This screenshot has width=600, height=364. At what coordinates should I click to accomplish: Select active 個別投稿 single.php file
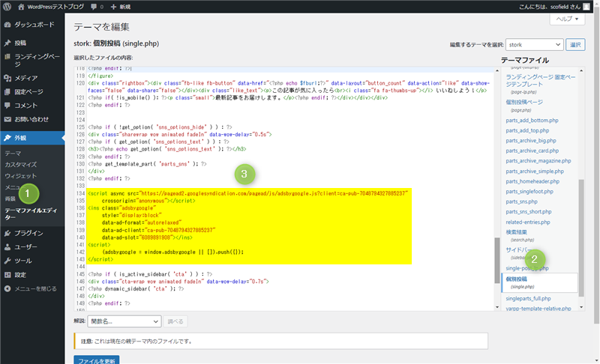pos(539,282)
